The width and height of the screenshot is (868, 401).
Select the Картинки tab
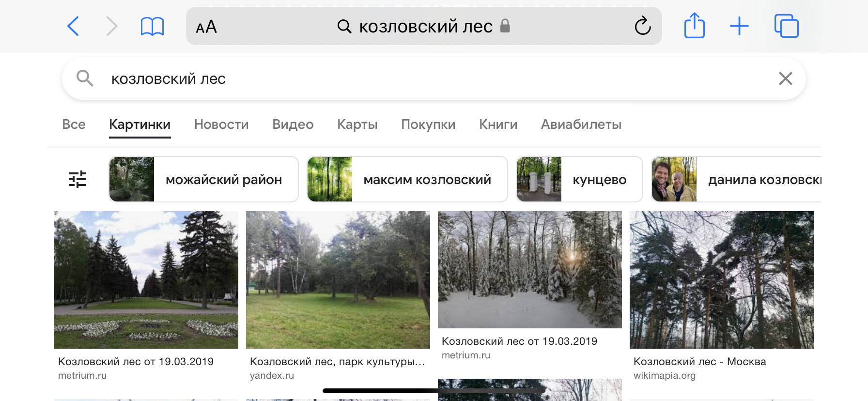[x=139, y=125]
